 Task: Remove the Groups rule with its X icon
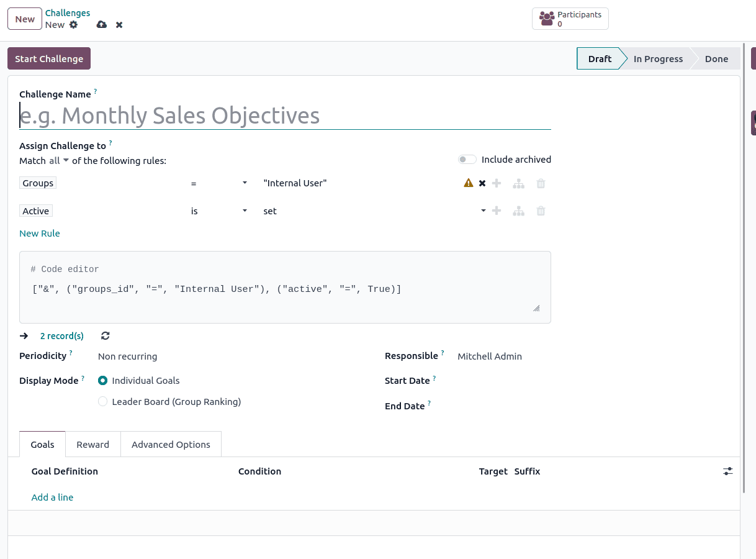[x=482, y=183]
